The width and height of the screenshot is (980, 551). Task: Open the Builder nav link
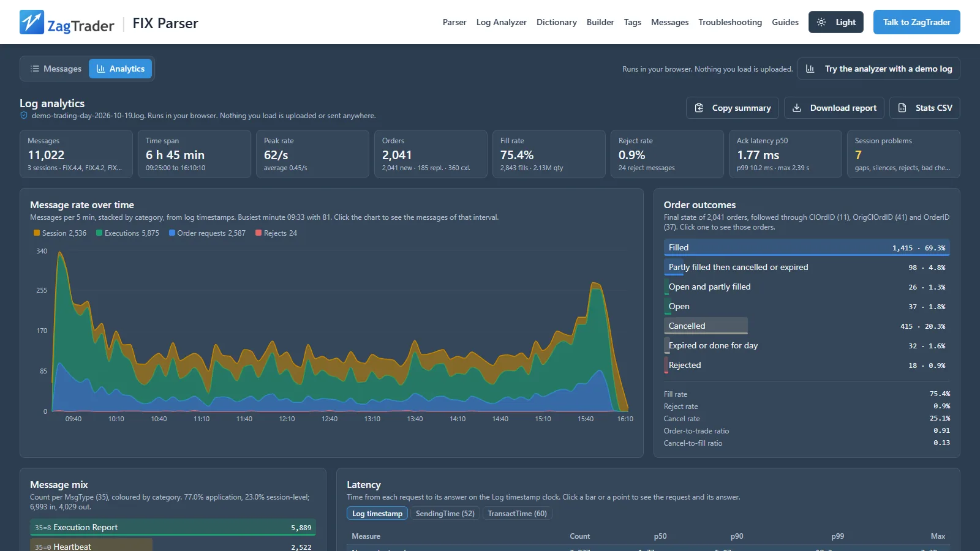(600, 22)
